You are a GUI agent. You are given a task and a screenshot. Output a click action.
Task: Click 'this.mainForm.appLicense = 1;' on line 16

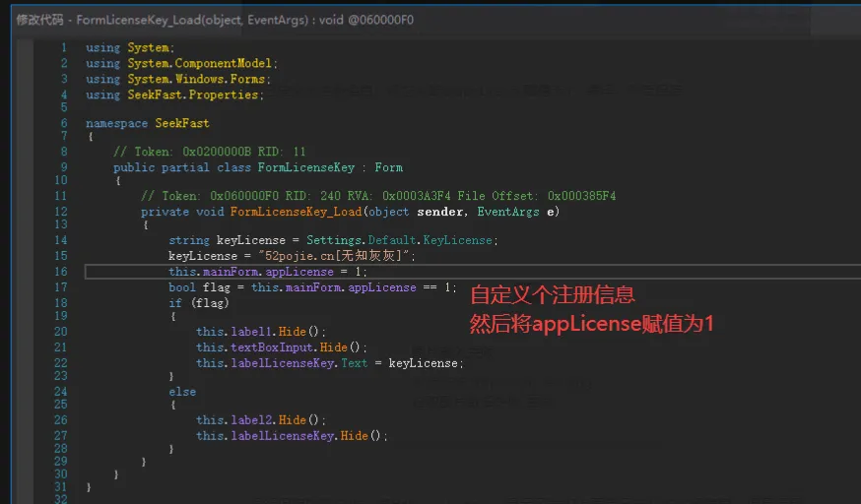[x=268, y=272]
